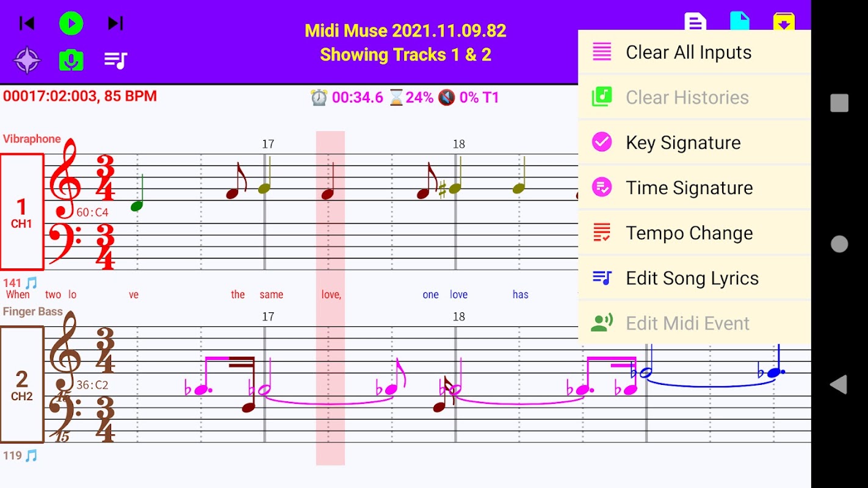Viewport: 868px width, 488px height.
Task: Tap the Vibraphone instrument label
Action: pyautogui.click(x=32, y=139)
